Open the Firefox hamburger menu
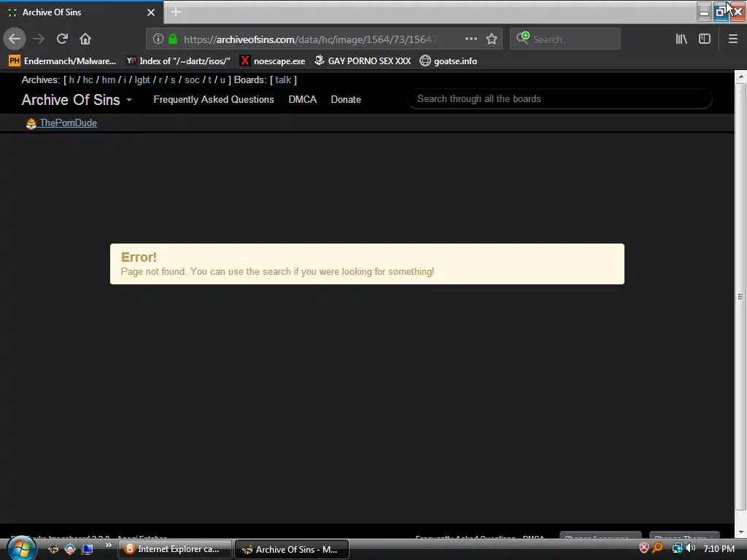Viewport: 747px width, 560px height. 733,39
